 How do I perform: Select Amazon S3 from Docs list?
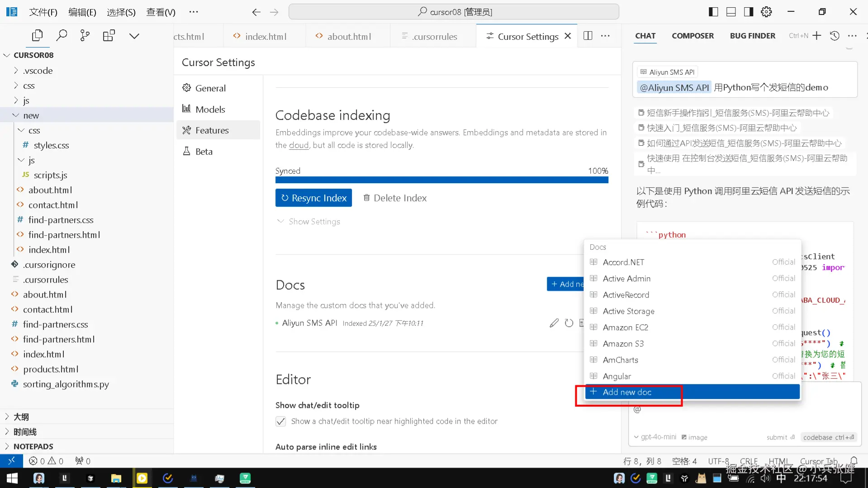click(x=692, y=344)
